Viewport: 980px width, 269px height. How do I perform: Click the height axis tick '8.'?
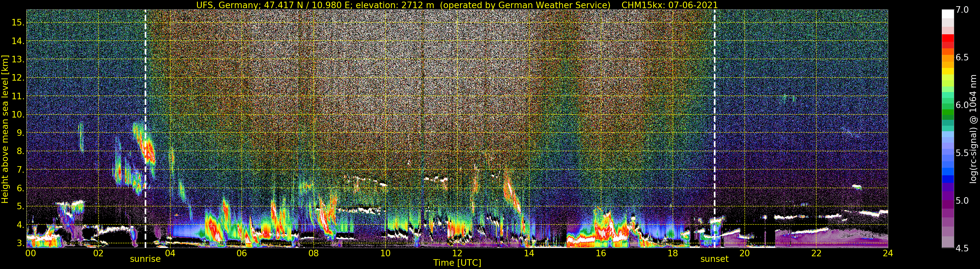pyautogui.click(x=21, y=151)
